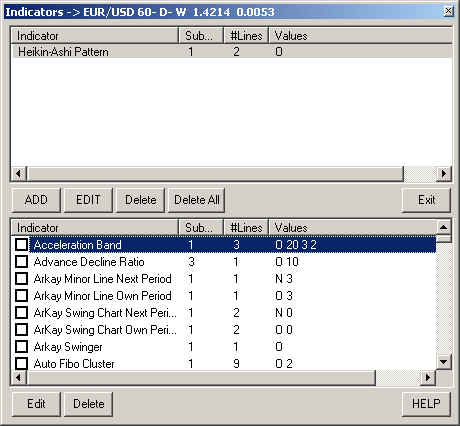Click lower Edit button at bottom

point(36,404)
